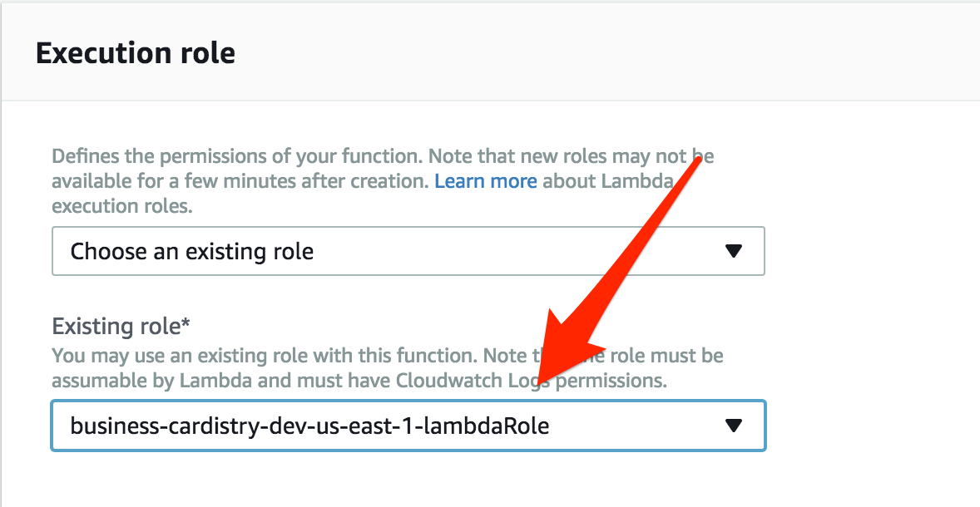Click the "assumable by Lambda" helper text line
The height and width of the screenshot is (507, 980).
(x=158, y=381)
